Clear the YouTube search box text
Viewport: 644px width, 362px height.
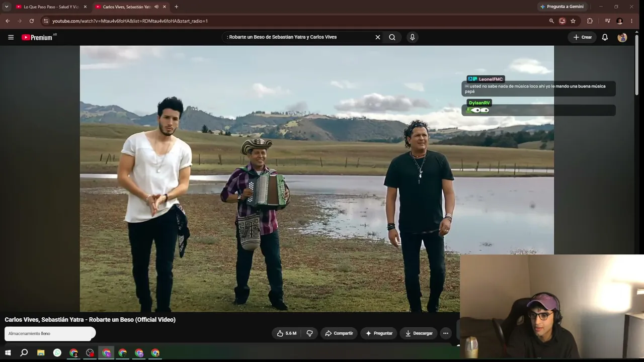[x=377, y=37]
